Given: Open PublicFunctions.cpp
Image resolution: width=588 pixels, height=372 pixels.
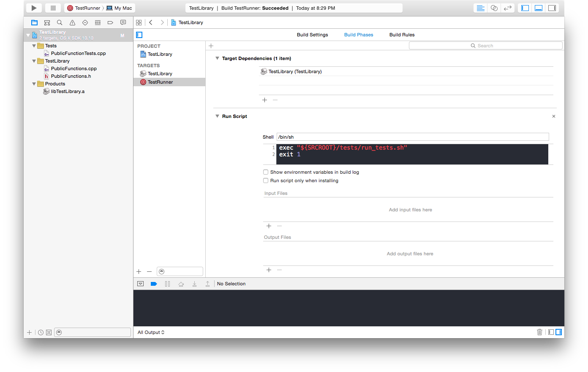Looking at the screenshot, I should click(x=74, y=68).
